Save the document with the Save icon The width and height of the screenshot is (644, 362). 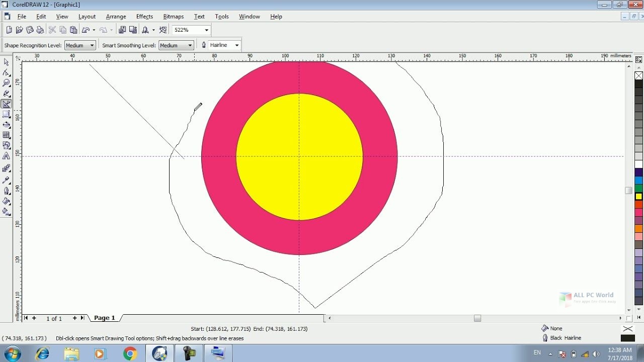[30, 30]
